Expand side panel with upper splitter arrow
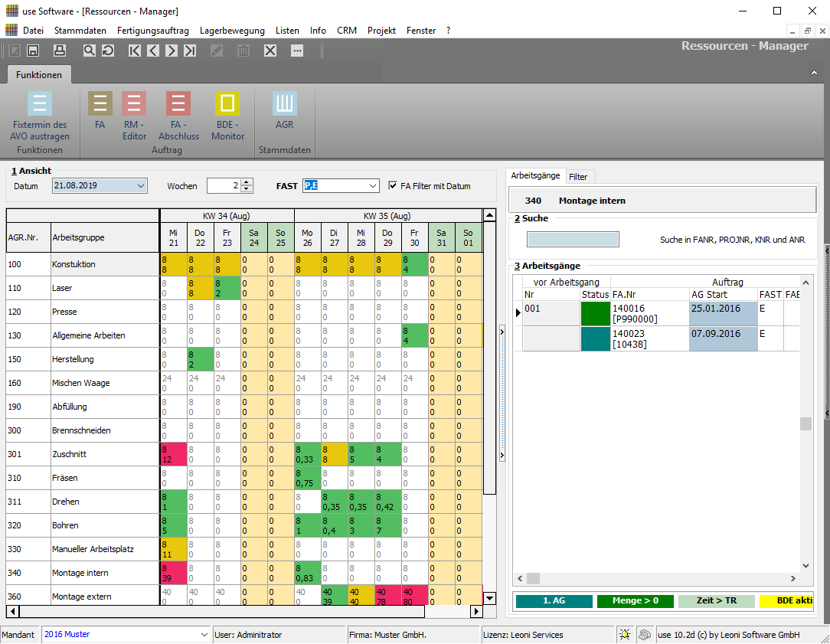The image size is (830, 644). coord(502,332)
